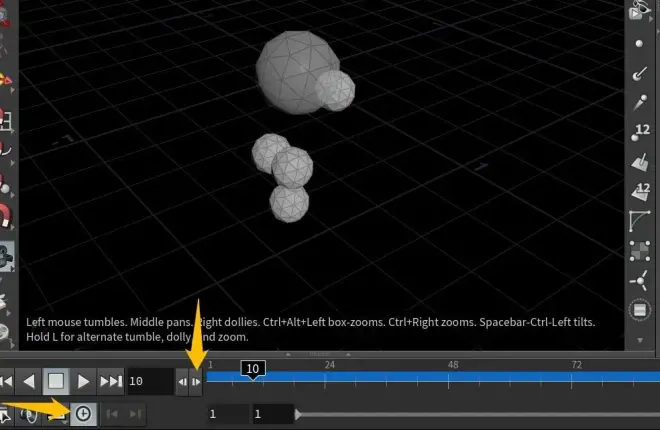Select the magnet with grid snap tool
Screen dimensions: 660x430
click(6, 120)
